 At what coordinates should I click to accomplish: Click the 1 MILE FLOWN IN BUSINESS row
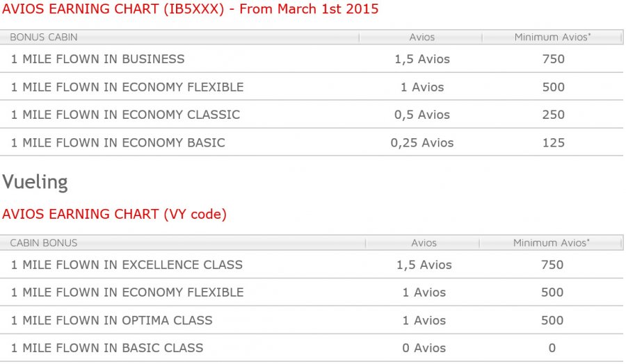click(97, 59)
